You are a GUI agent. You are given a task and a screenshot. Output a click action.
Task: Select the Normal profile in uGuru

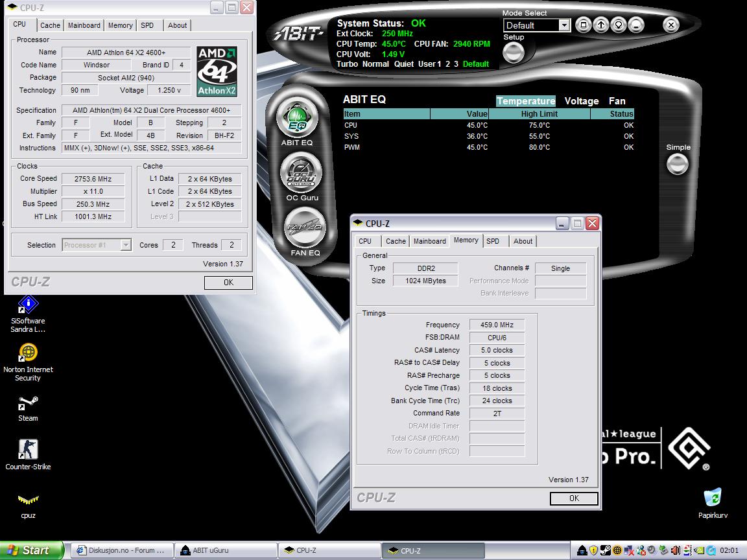pos(375,64)
